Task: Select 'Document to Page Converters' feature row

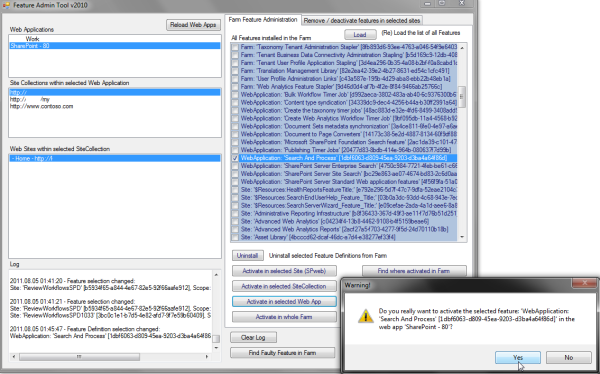Action: [348, 134]
